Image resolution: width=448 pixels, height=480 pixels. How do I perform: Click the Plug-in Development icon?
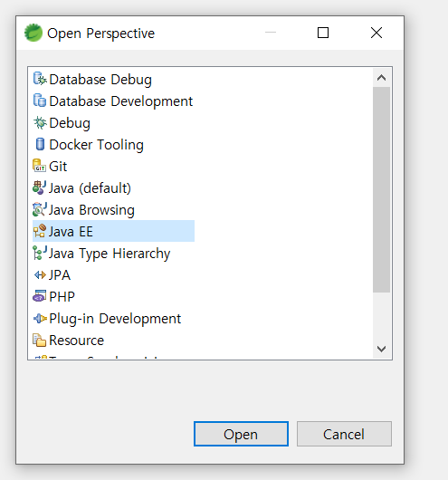[40, 319]
